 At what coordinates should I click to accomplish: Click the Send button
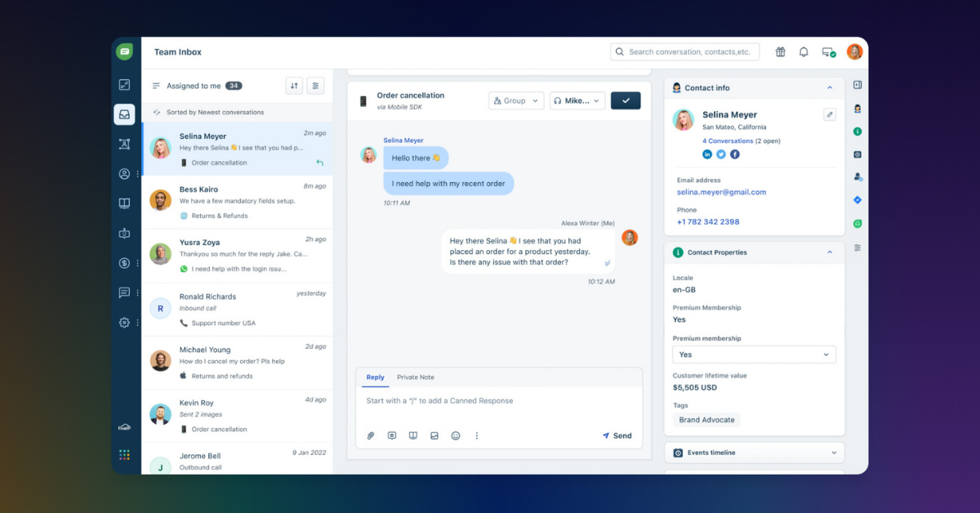click(617, 436)
